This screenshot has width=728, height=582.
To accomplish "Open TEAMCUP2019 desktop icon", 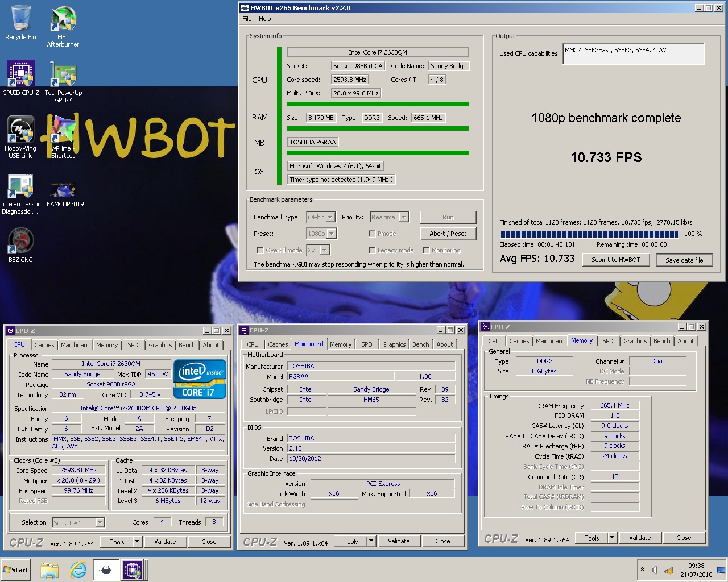I will (x=63, y=193).
